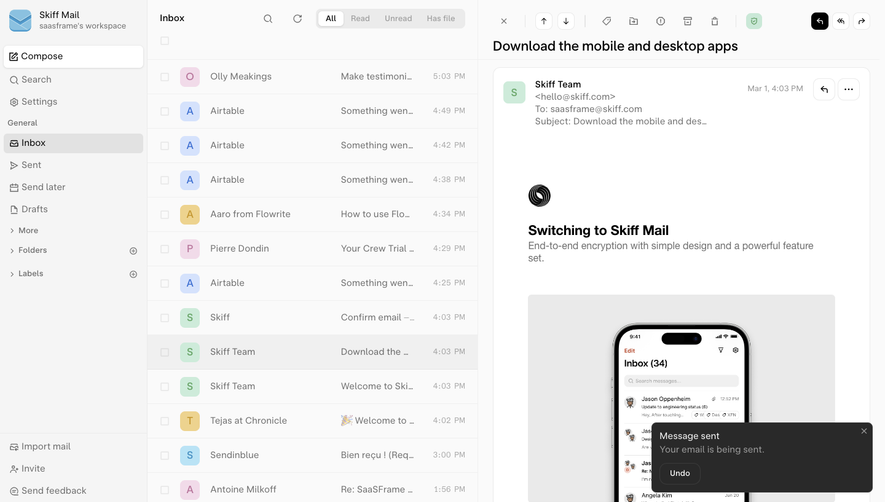Check the Antoine Milkoff email

pos(165,490)
